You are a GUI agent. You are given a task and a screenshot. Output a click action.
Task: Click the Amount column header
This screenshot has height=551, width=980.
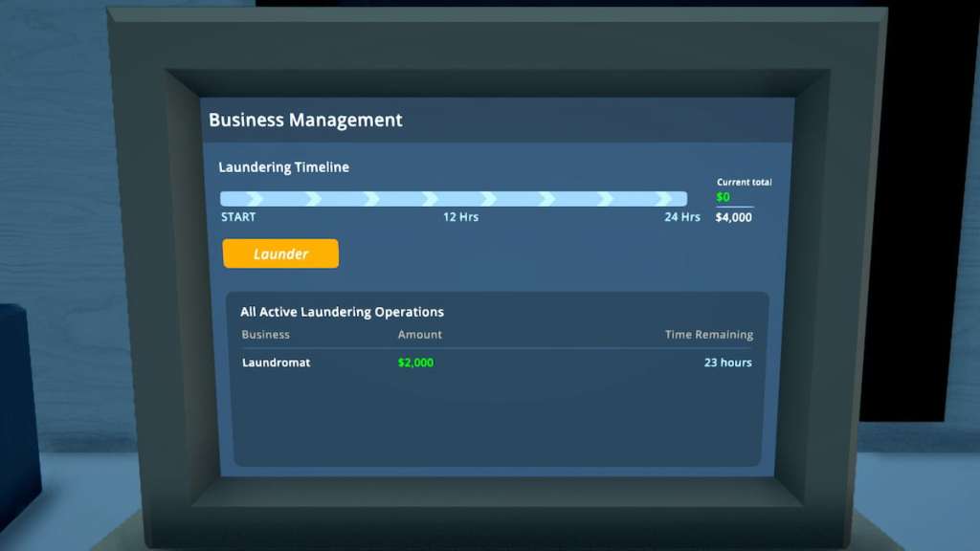(419, 334)
